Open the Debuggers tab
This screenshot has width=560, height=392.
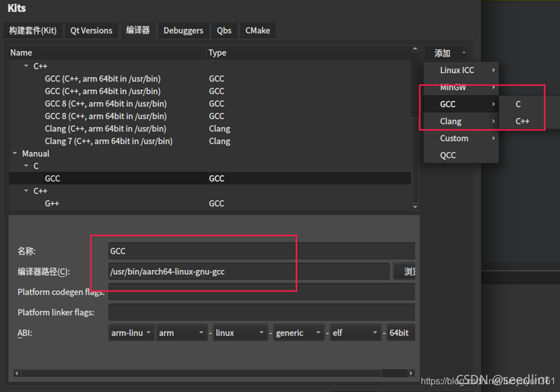coord(183,30)
